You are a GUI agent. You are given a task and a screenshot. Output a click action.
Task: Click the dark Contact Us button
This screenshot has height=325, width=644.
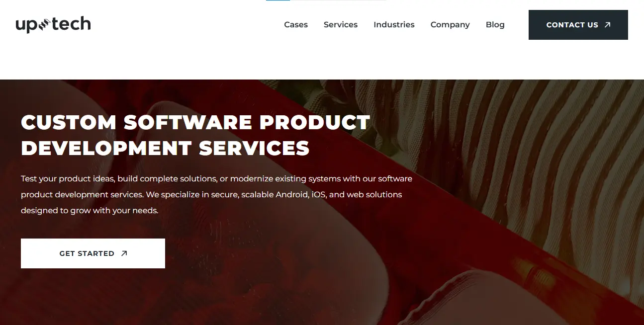point(578,25)
